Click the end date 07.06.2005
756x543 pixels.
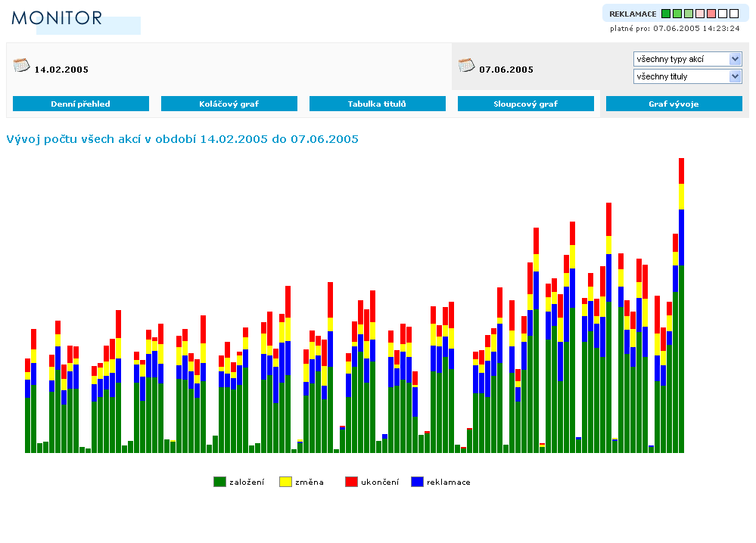[506, 70]
